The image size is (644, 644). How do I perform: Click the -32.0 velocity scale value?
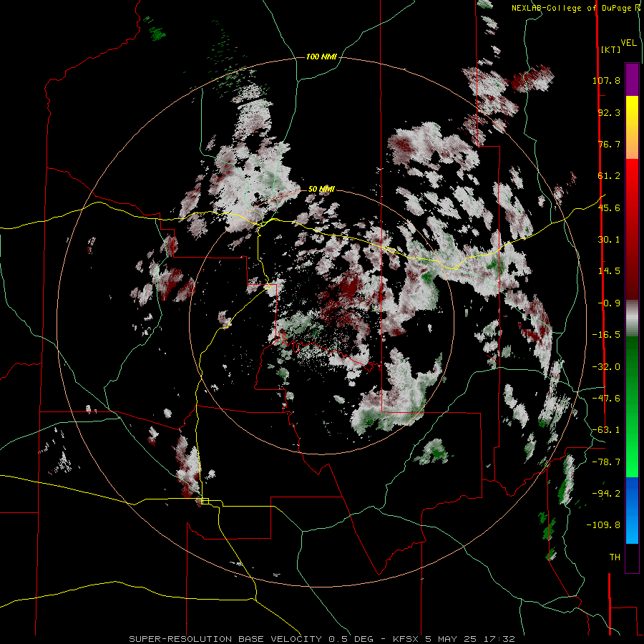[606, 367]
